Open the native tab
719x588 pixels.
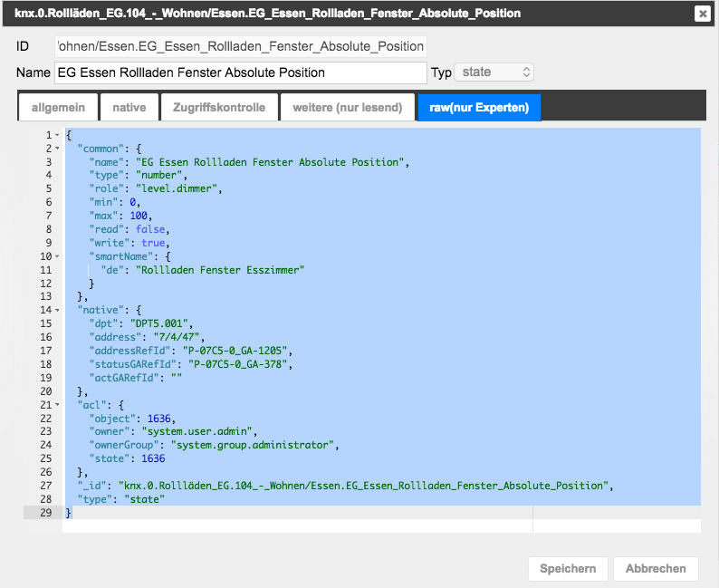click(x=129, y=107)
